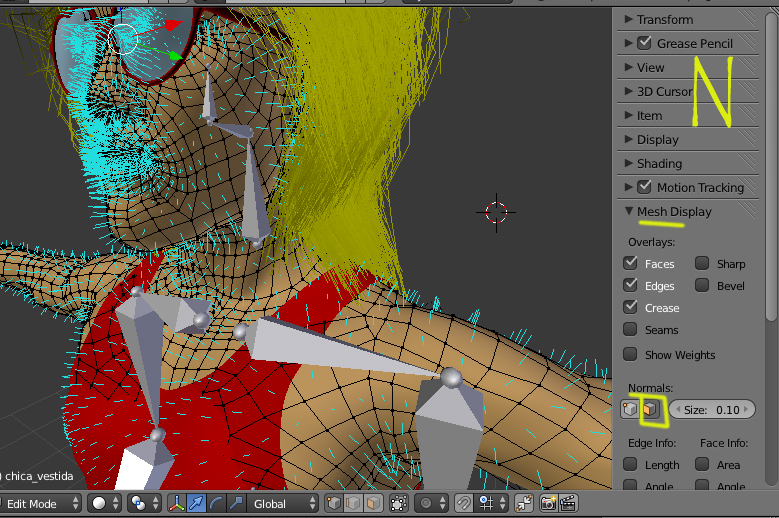
Task: Enable vertex normals display icon
Action: (629, 410)
